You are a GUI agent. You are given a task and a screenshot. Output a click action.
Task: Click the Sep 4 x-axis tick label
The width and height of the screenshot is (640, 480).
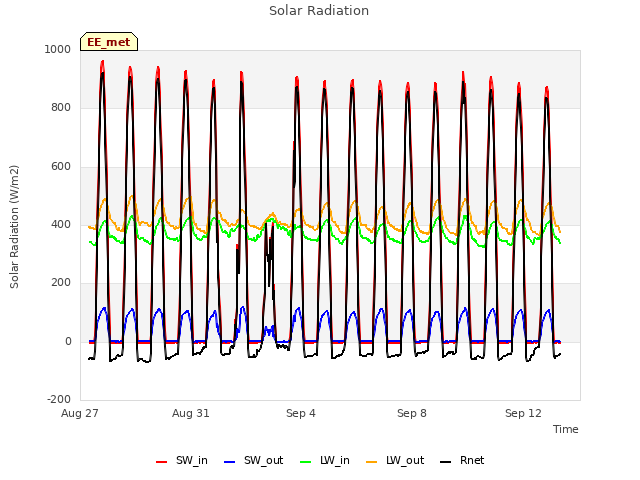click(x=301, y=413)
